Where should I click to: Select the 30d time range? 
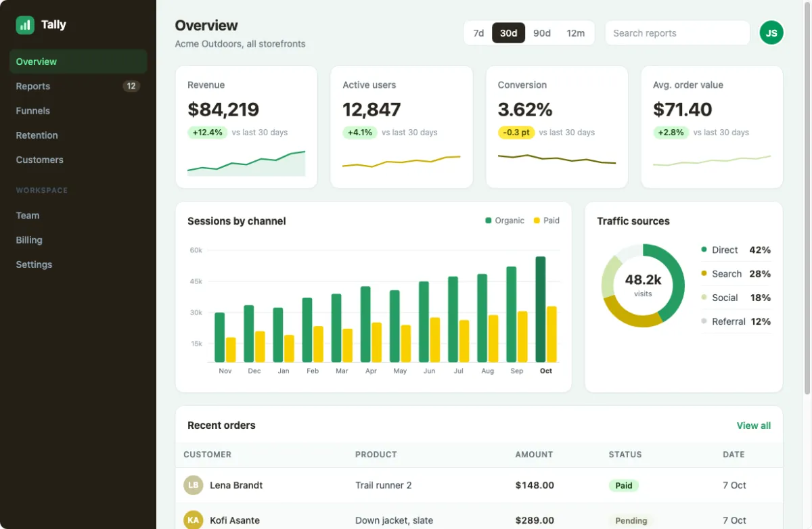click(x=508, y=33)
